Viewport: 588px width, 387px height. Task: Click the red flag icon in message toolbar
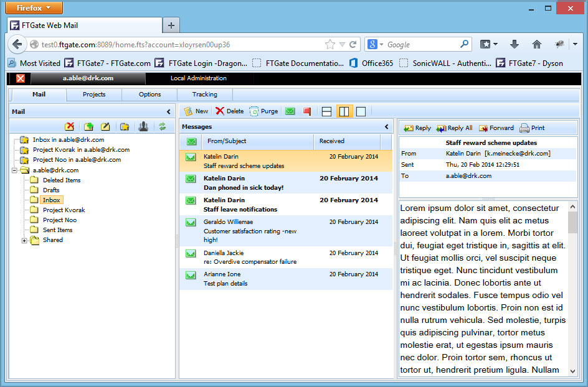click(x=307, y=111)
